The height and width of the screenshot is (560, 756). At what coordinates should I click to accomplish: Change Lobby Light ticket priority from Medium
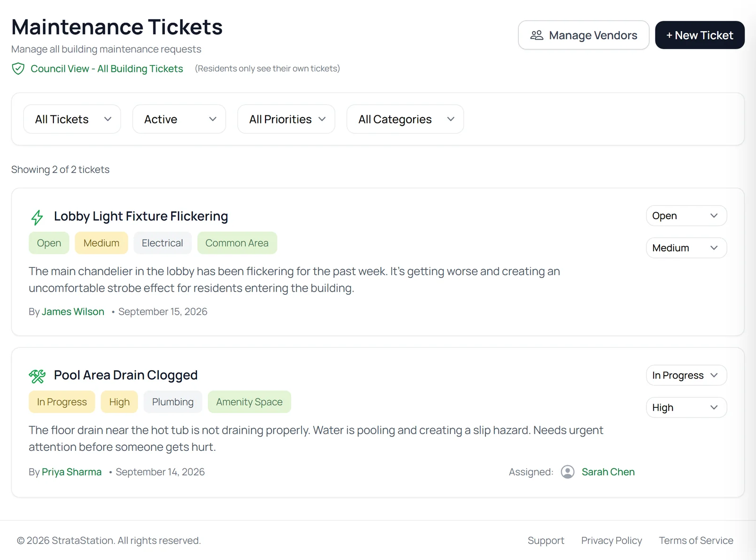pos(686,248)
